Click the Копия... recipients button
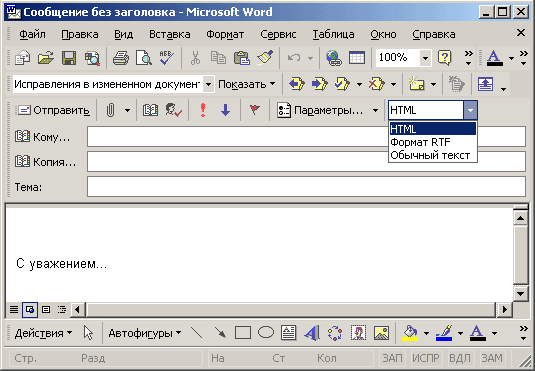 click(45, 162)
